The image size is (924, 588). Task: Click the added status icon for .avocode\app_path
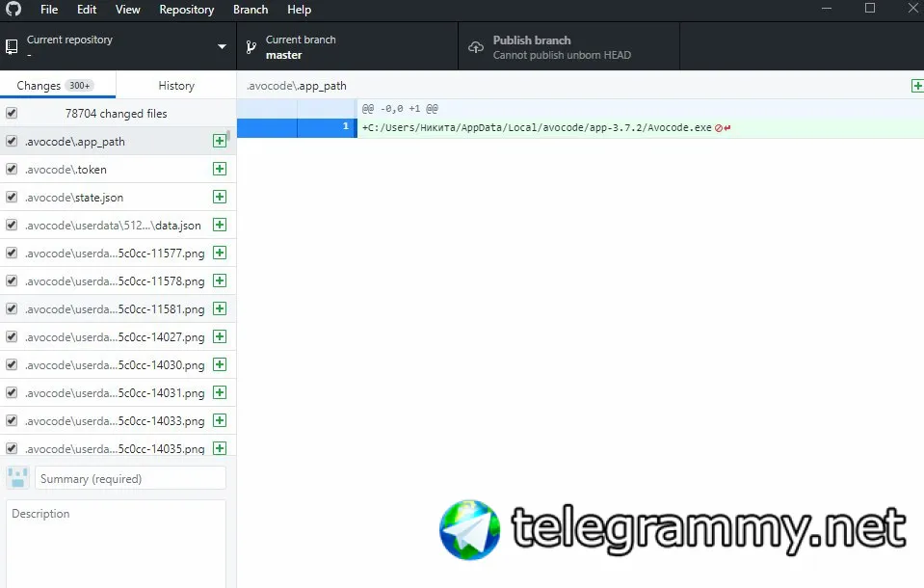pos(220,141)
